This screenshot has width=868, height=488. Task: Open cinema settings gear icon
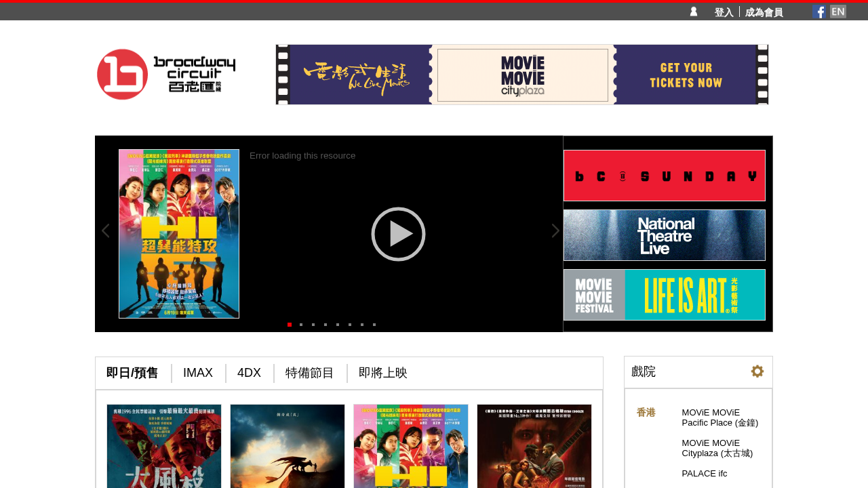click(757, 371)
